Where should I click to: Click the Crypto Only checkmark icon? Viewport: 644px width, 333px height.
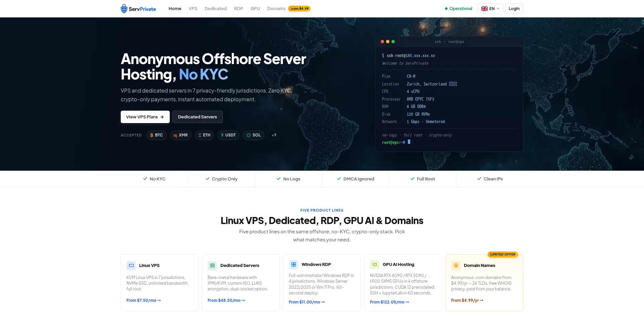[208, 179]
